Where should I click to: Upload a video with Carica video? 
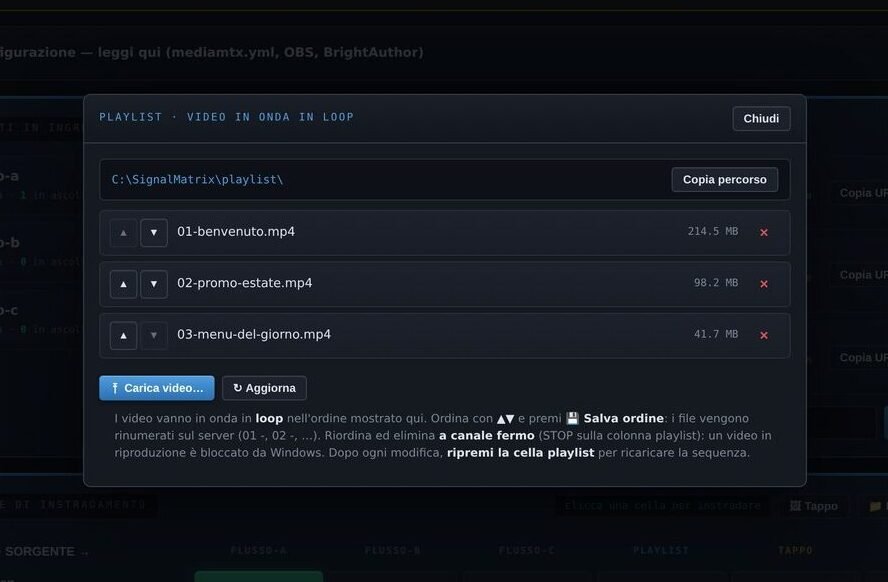(157, 388)
